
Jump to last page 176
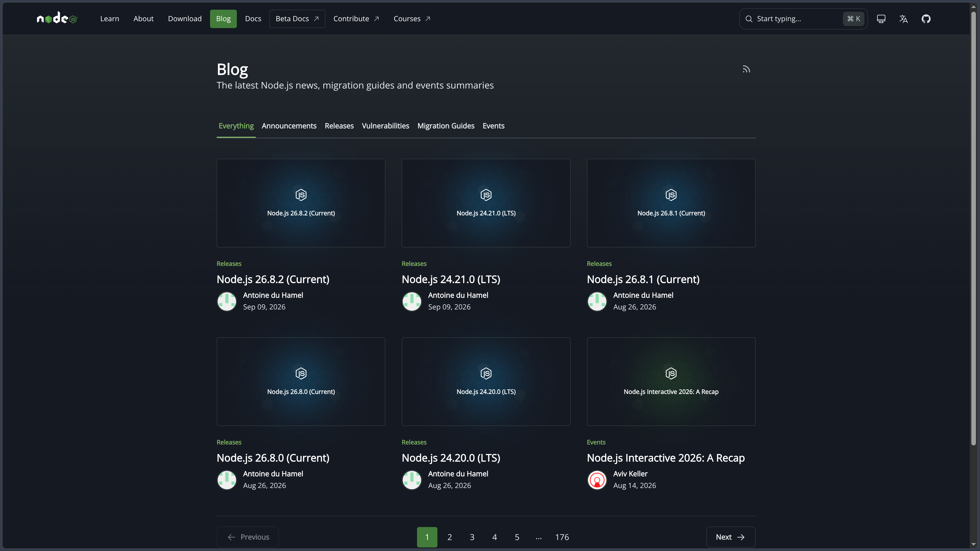[562, 537]
